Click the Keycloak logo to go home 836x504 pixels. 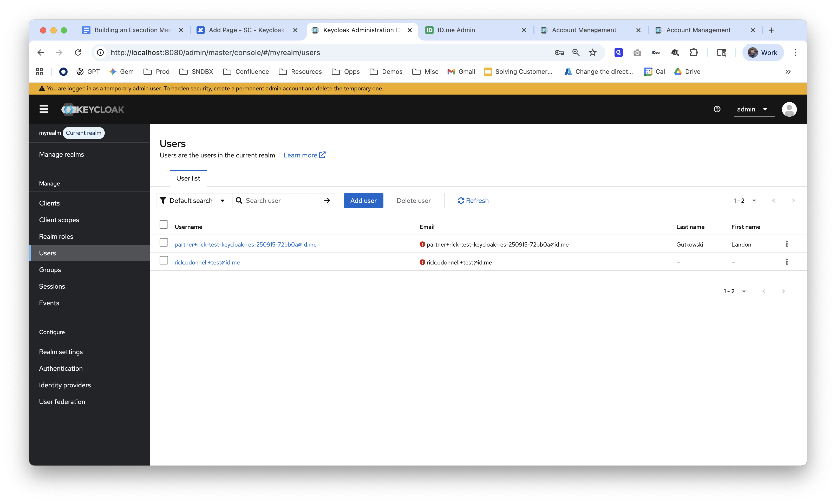click(92, 109)
